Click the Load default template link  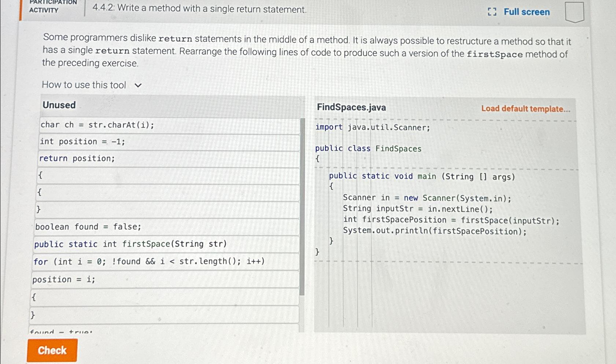(527, 109)
